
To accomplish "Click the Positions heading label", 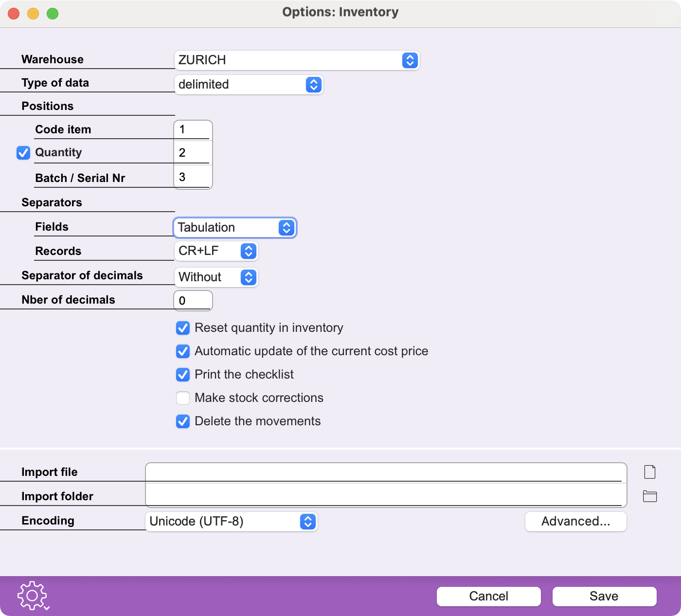I will click(48, 106).
